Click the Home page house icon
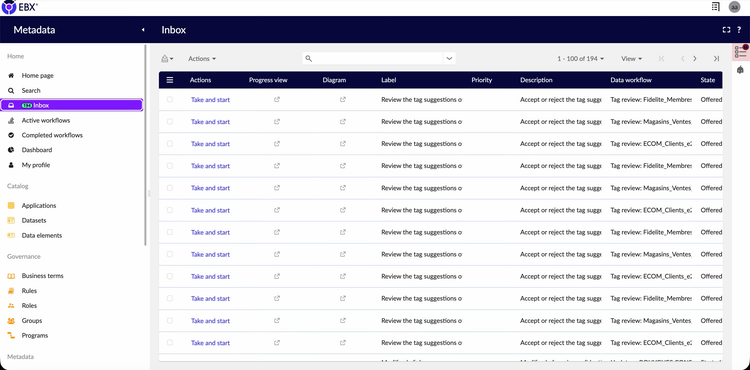 pyautogui.click(x=11, y=76)
